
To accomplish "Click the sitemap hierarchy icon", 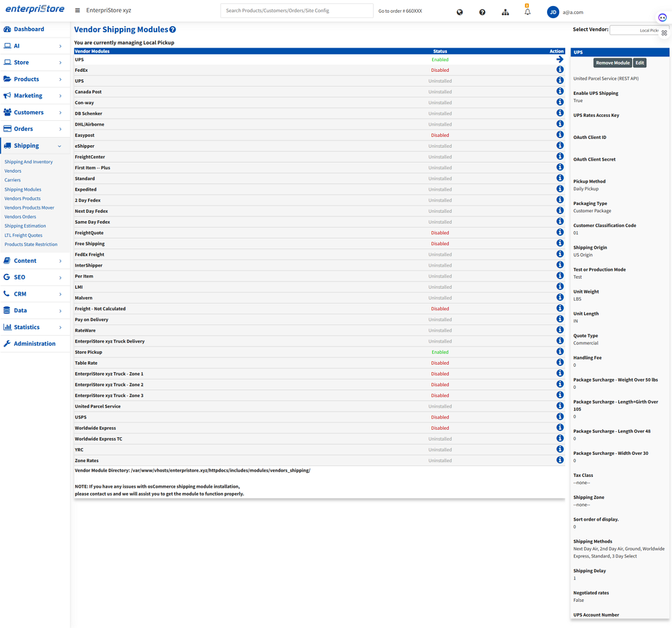I will pyautogui.click(x=505, y=12).
